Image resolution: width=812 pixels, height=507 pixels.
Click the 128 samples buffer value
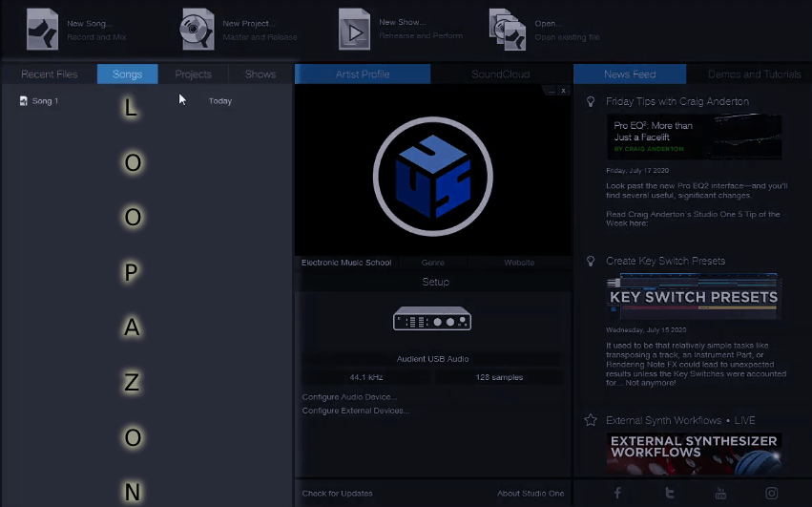point(499,377)
